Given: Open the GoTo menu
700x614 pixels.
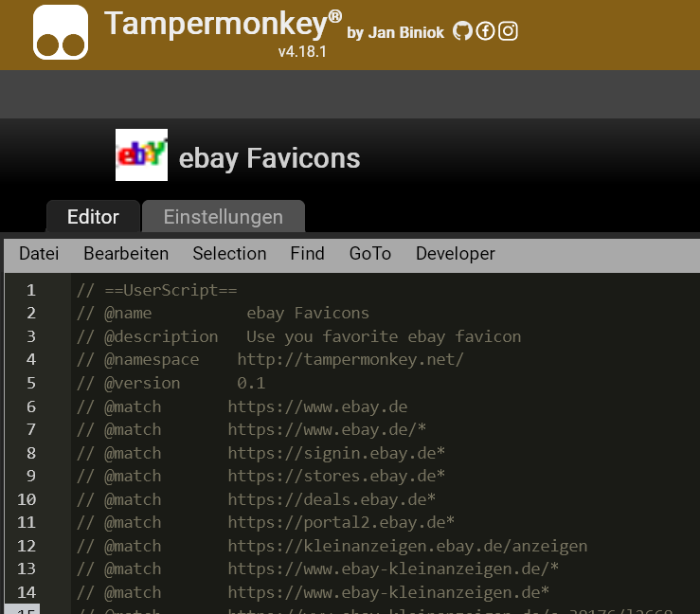Looking at the screenshot, I should (x=369, y=253).
